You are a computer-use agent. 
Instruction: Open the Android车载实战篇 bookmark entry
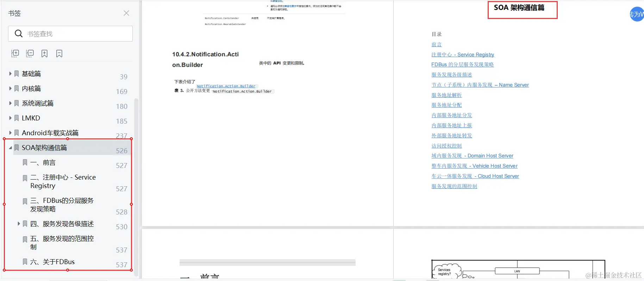tap(50, 133)
